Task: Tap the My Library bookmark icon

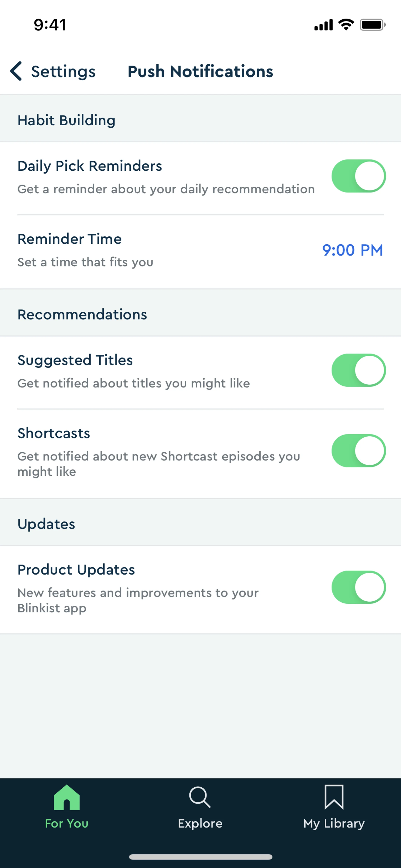Action: pos(334,797)
